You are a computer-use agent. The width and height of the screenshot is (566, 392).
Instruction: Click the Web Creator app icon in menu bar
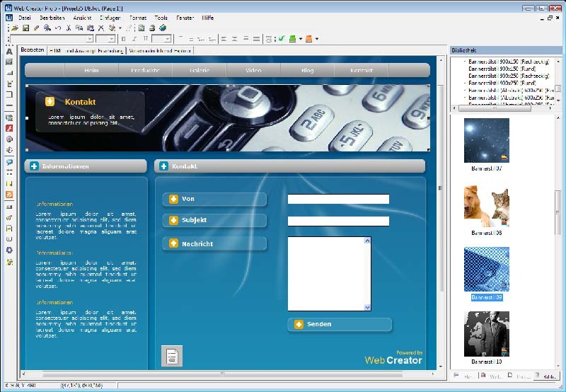(x=9, y=18)
